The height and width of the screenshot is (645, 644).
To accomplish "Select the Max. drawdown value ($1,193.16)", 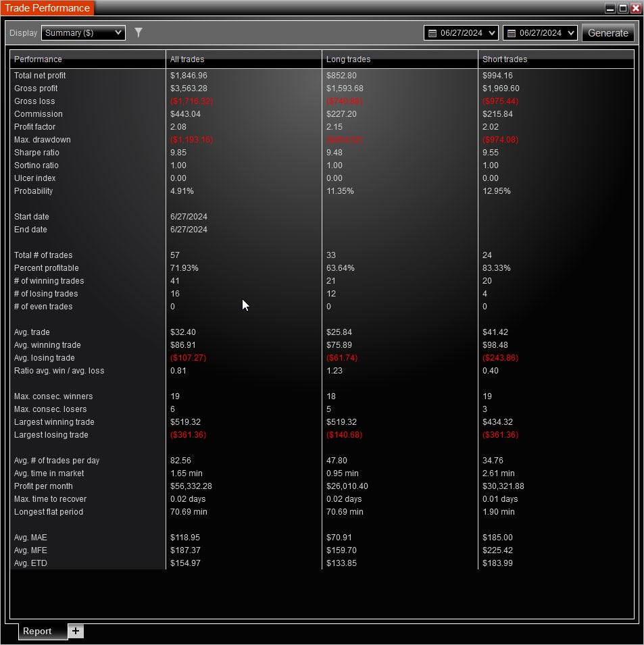I will click(192, 140).
